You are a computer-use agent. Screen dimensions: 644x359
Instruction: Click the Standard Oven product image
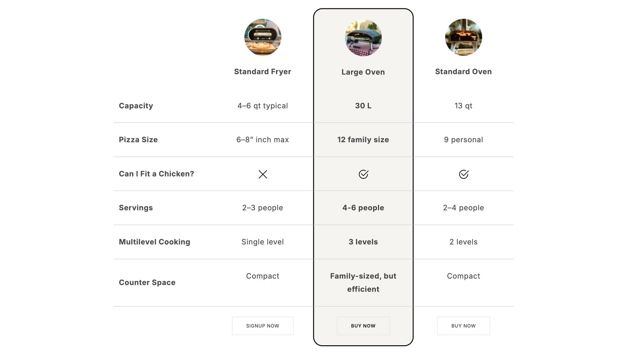pyautogui.click(x=463, y=37)
